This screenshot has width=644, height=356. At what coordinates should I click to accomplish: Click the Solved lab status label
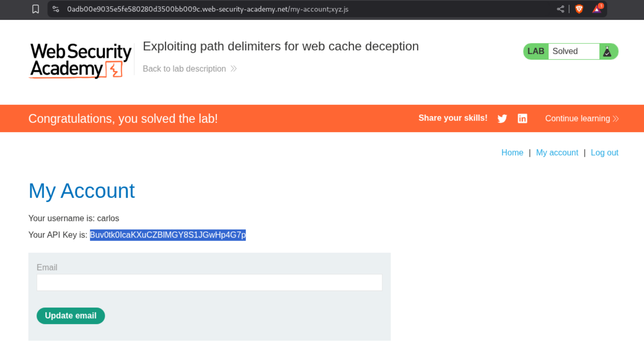pyautogui.click(x=565, y=51)
